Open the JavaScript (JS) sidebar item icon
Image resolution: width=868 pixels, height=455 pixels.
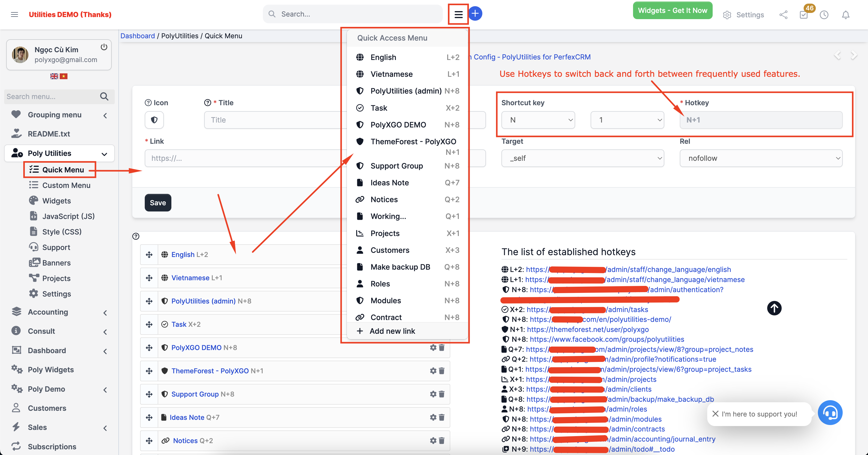[x=34, y=216]
